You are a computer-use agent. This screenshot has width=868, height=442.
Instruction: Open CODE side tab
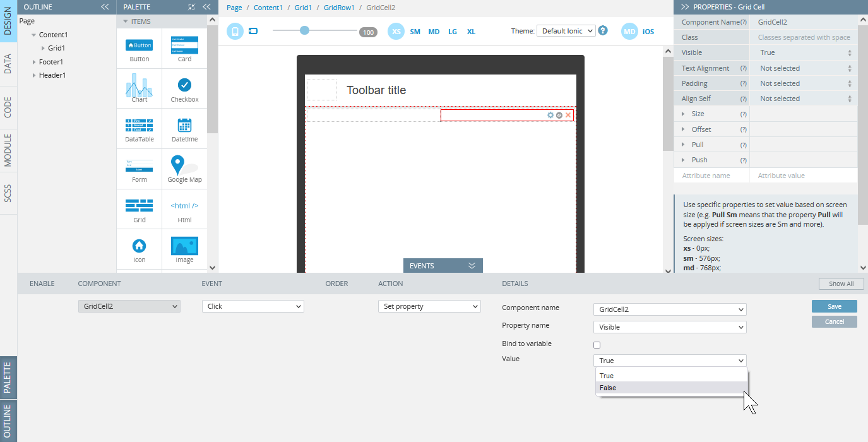8,107
